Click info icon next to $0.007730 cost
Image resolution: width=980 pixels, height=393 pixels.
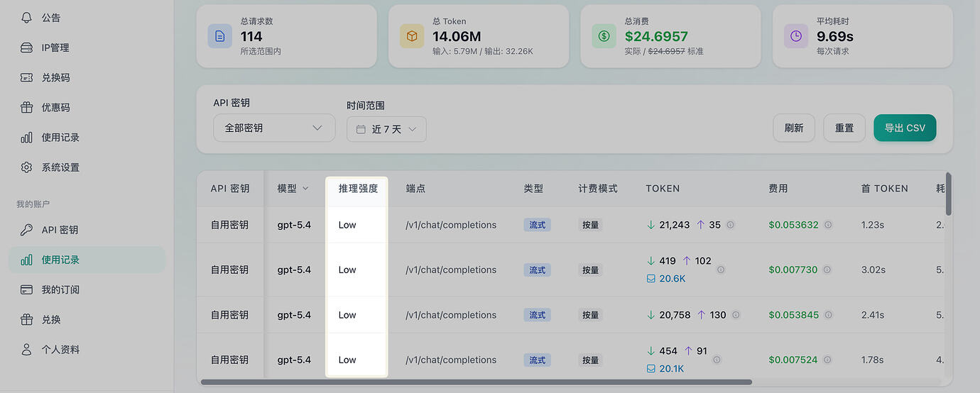click(x=827, y=270)
